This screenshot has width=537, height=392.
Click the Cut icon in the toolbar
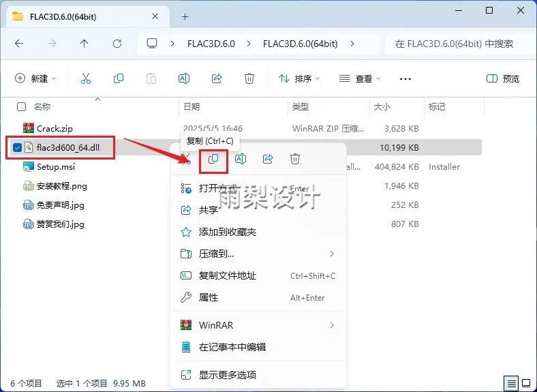(x=86, y=78)
